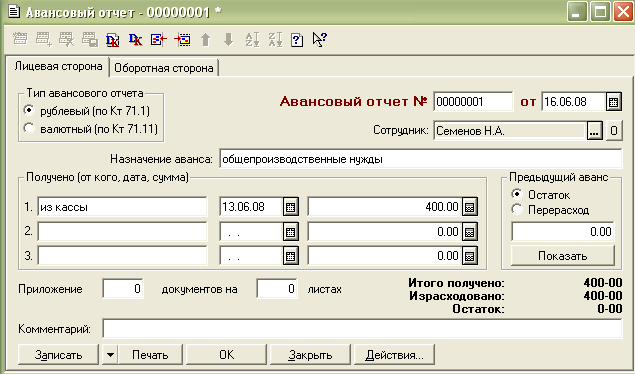Click the red-blue DK postings icon
Image resolution: width=635 pixels, height=374 pixels.
coord(136,39)
